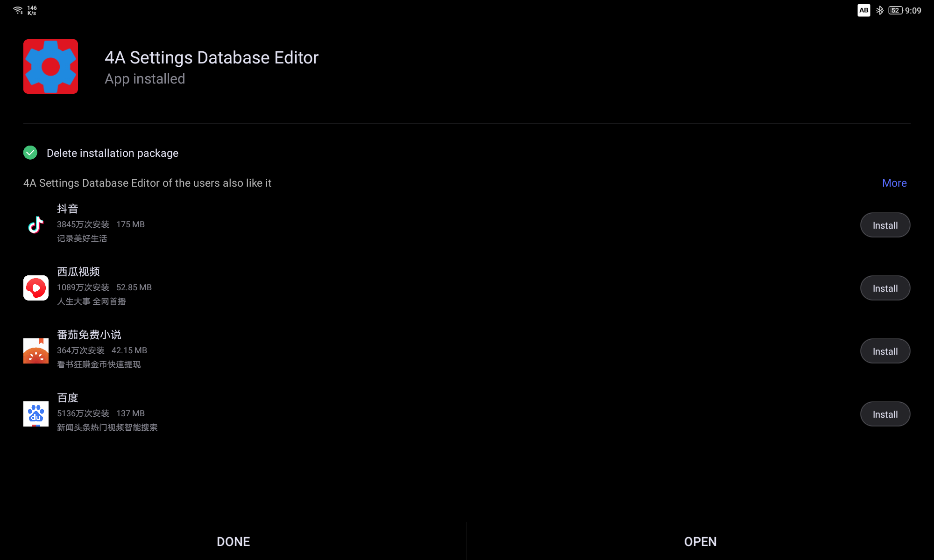Screen dimensions: 934x560
Task: Uncheck Delete installation package checkbox
Action: 30,153
